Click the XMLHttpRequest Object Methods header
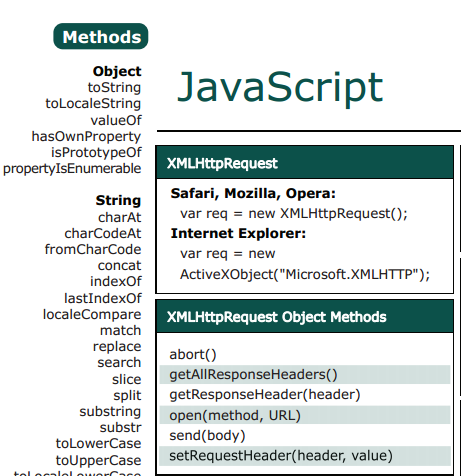The image size is (461, 476). (x=305, y=317)
